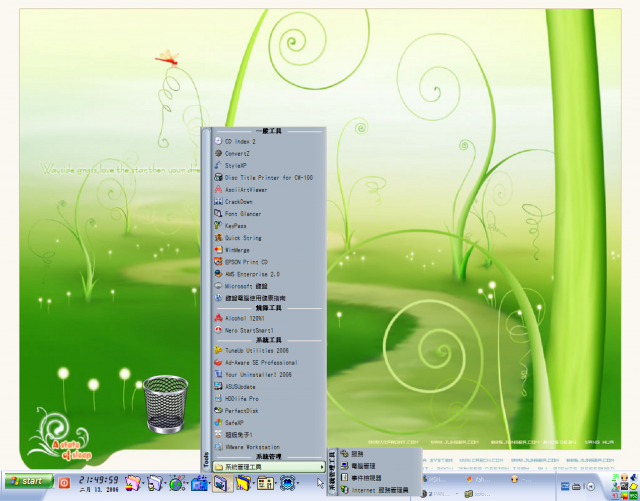The height and width of the screenshot is (501, 640).
Task: Click the taskbar clock showing 21:49:59
Action: tap(99, 479)
